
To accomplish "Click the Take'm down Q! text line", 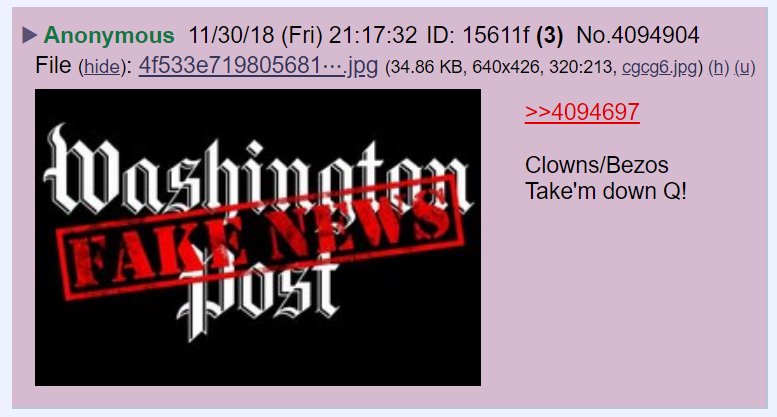I will [606, 191].
